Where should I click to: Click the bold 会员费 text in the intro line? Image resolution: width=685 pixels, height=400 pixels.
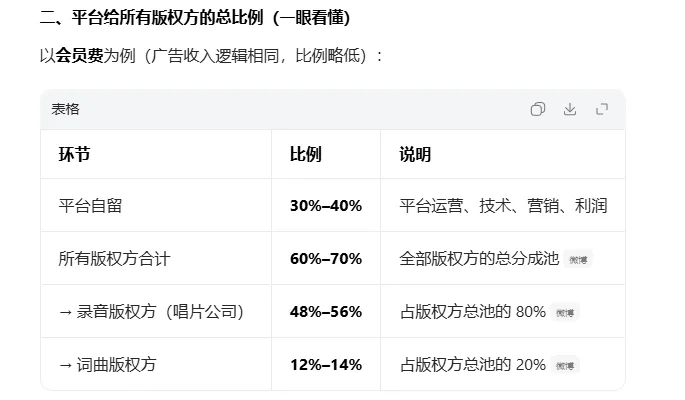(79, 56)
